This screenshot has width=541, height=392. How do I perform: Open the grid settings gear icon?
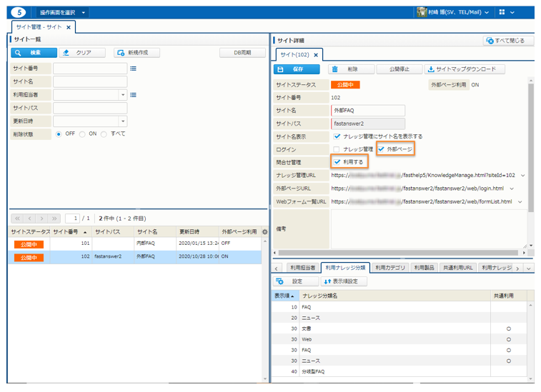click(264, 232)
